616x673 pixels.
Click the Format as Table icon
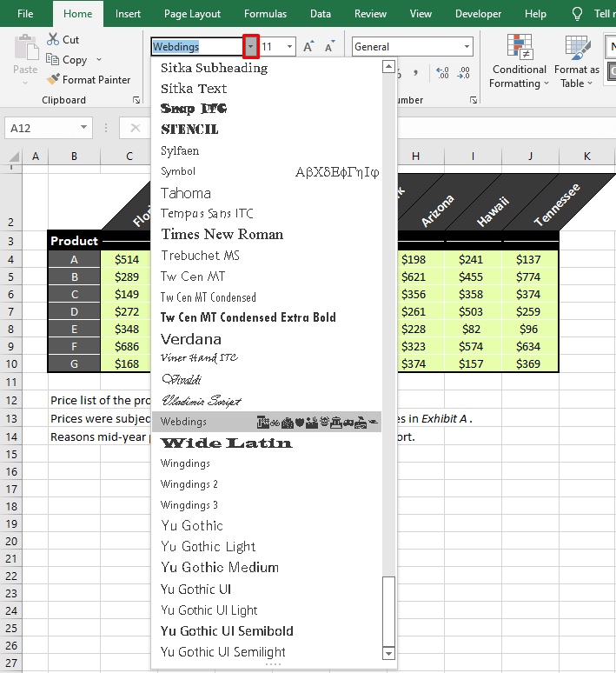(577, 46)
